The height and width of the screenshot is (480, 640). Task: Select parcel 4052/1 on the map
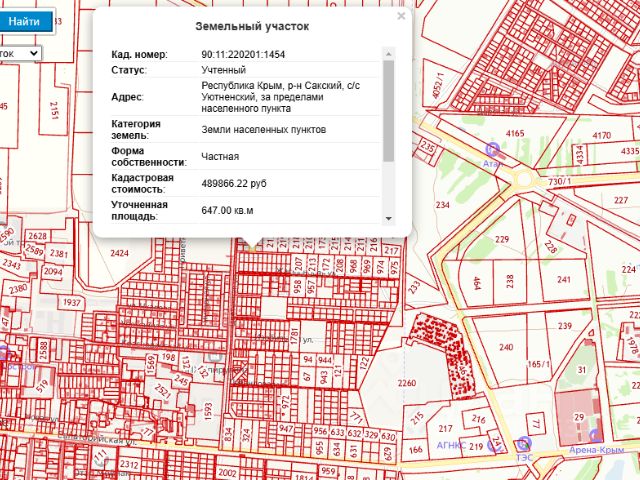[x=437, y=85]
